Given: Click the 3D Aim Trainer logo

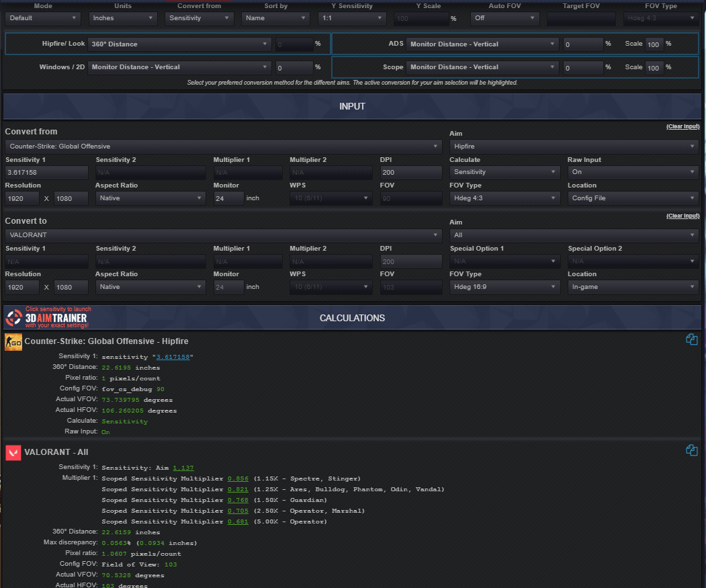Looking at the screenshot, I should pos(47,318).
